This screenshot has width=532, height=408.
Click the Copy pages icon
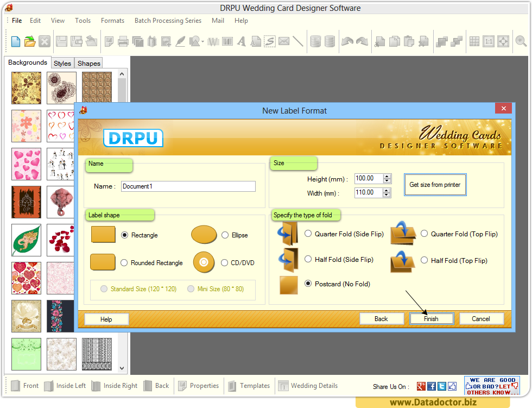point(394,42)
